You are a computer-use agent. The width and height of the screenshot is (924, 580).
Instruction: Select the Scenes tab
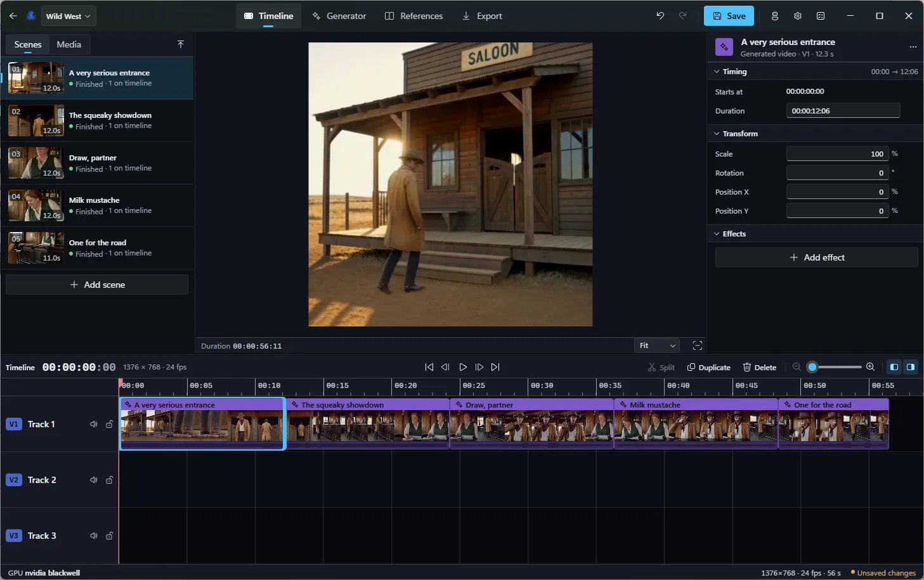pos(28,44)
